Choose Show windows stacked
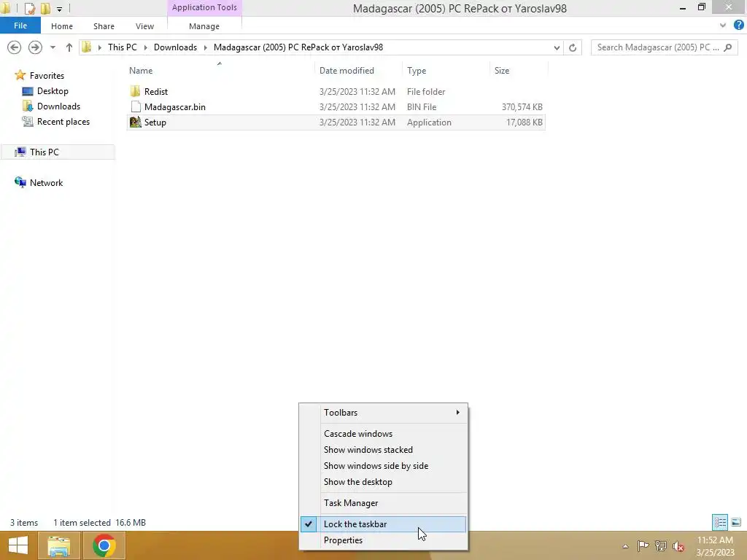Screen dimensions: 747x560 pyautogui.click(x=384, y=449)
